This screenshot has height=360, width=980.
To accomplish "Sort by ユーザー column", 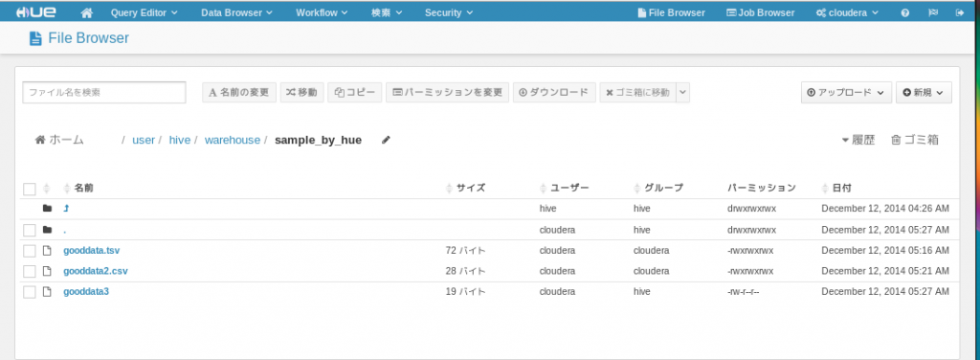I will [565, 188].
